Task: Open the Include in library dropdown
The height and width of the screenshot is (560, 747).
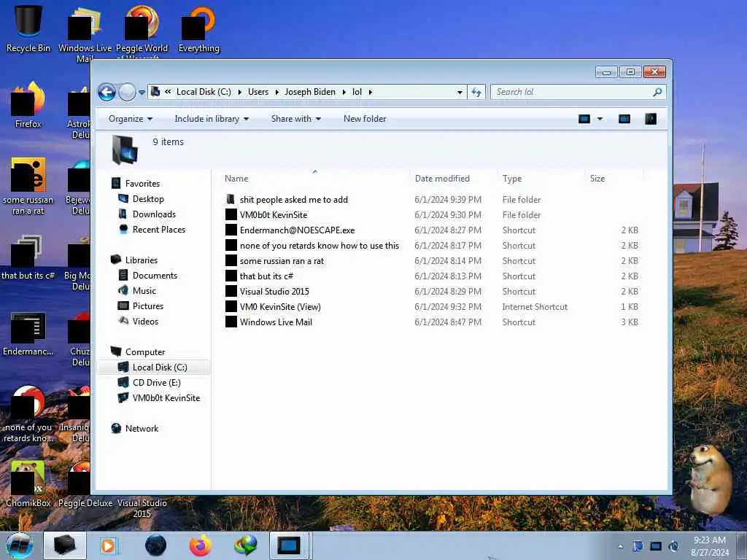Action: [212, 119]
